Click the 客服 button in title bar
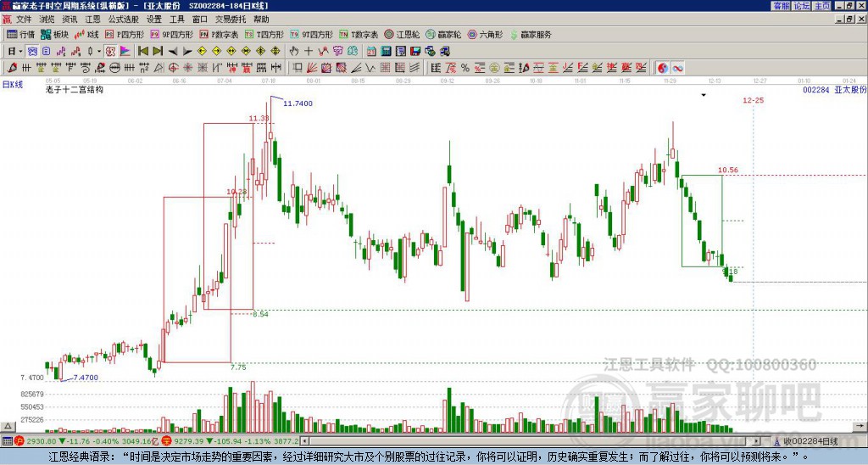Viewport: 868px width, 465px height. [x=781, y=6]
